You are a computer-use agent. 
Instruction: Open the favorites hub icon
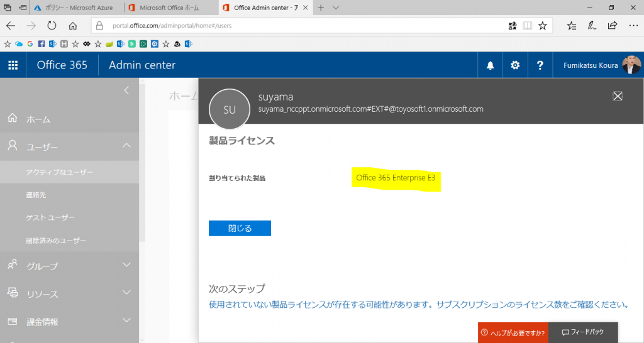click(571, 26)
